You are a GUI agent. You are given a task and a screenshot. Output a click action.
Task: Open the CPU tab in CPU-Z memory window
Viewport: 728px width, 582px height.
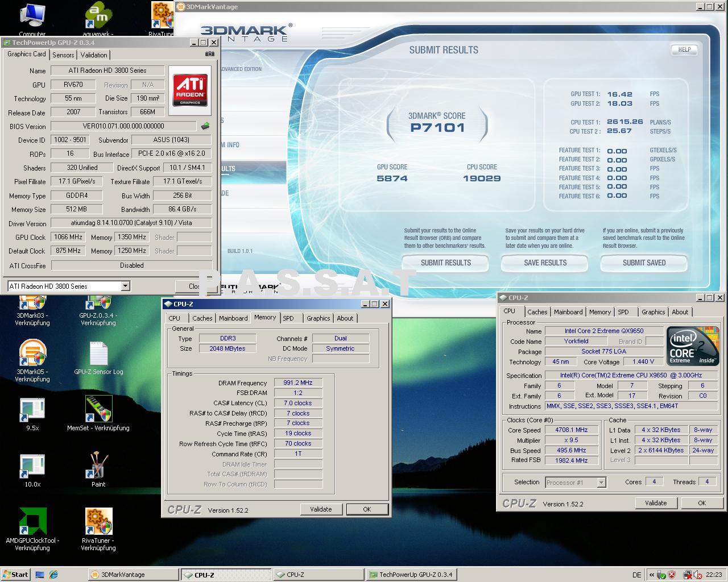coord(175,318)
